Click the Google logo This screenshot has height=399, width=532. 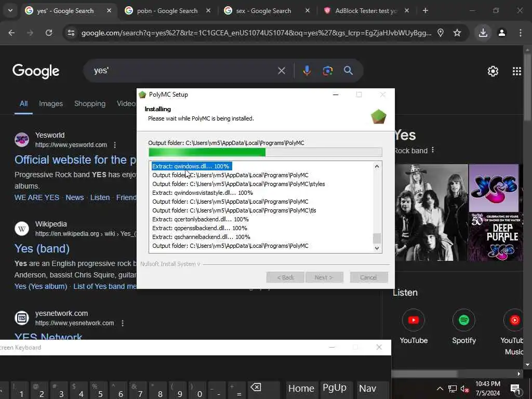click(36, 71)
